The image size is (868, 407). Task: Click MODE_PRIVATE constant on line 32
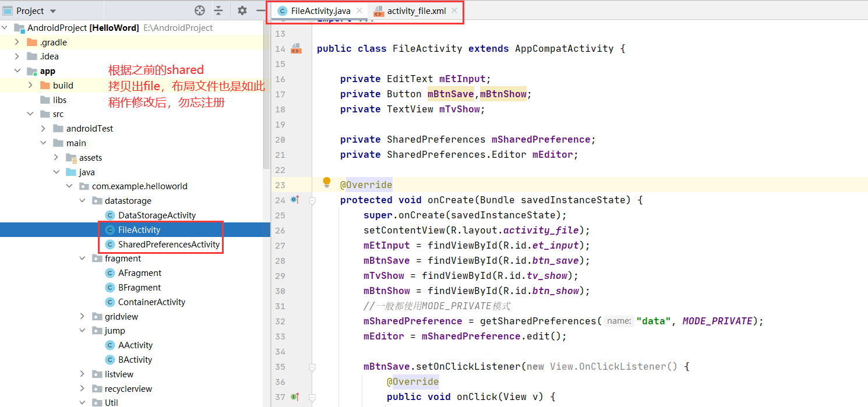coord(718,321)
